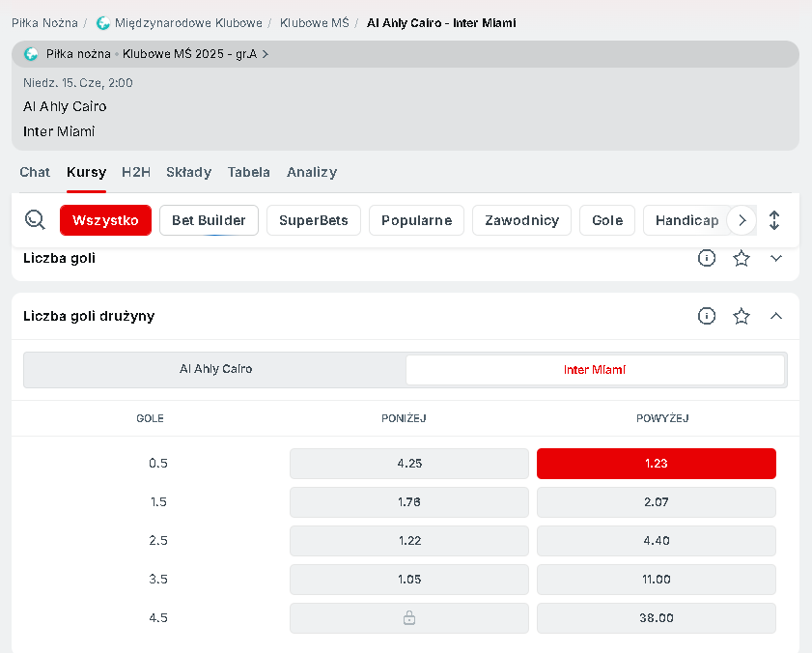Pick Powyżej 4.5 goals at 38.00

coord(657,618)
